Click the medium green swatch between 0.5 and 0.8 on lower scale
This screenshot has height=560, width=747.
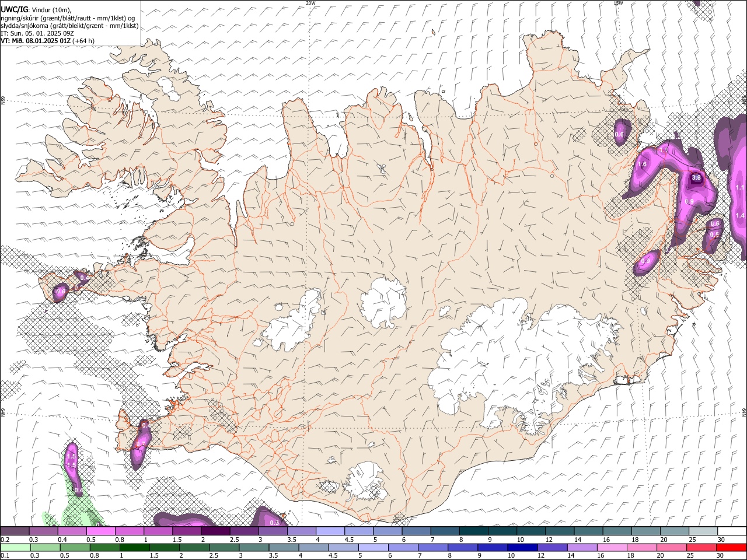75,547
